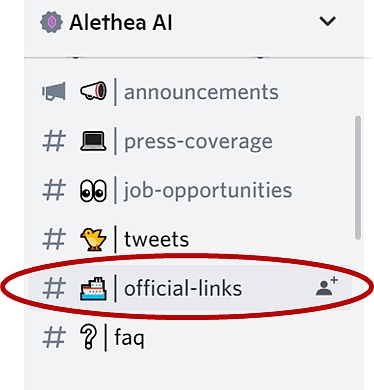Select the official-links channel
Screen dimensions: 374x390
pos(183,288)
